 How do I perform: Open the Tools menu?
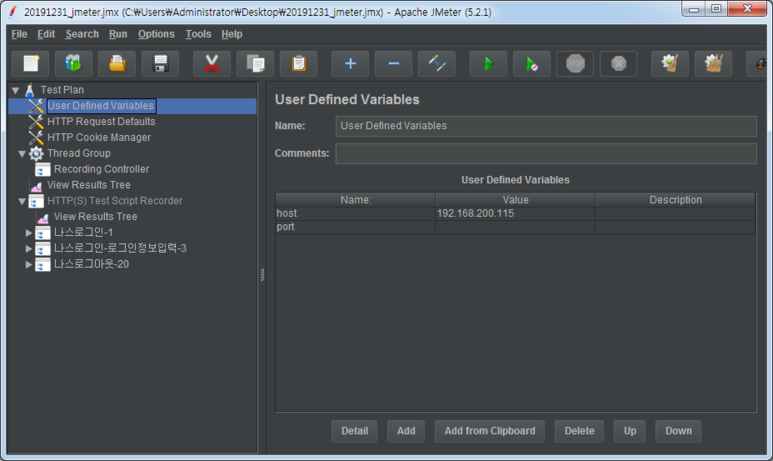coord(198,34)
